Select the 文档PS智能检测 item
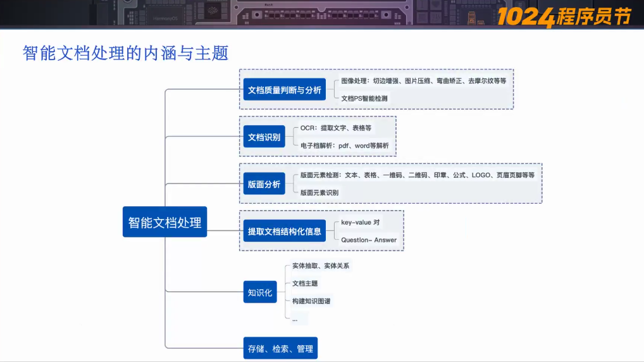The height and width of the screenshot is (362, 644). click(x=364, y=98)
